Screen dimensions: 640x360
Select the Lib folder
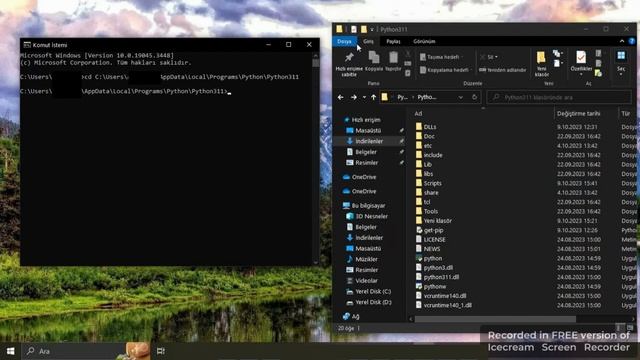click(x=423, y=164)
